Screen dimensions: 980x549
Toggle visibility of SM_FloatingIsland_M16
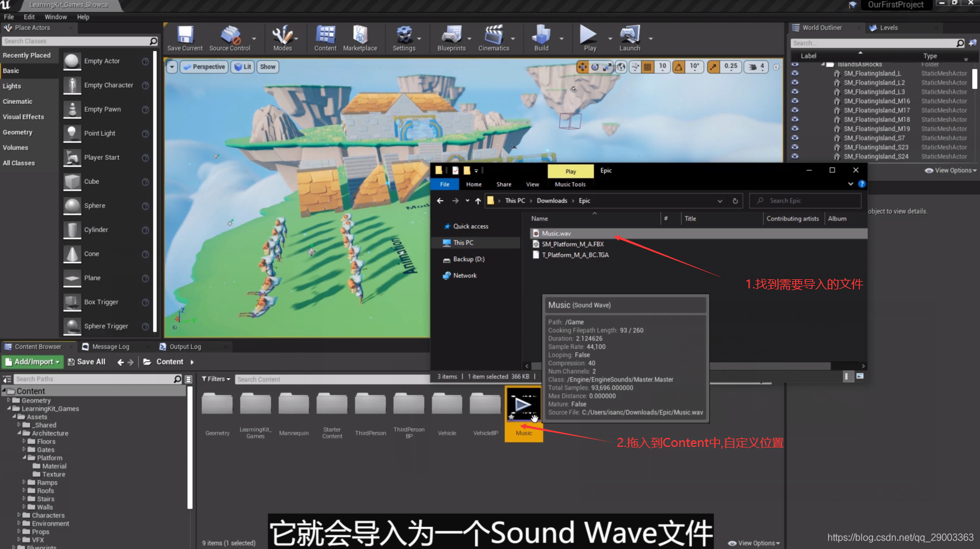point(795,101)
